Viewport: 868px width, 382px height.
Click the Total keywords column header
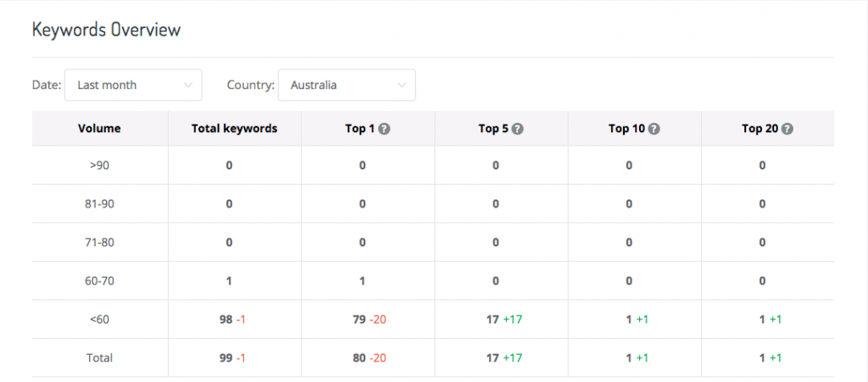coord(235,129)
